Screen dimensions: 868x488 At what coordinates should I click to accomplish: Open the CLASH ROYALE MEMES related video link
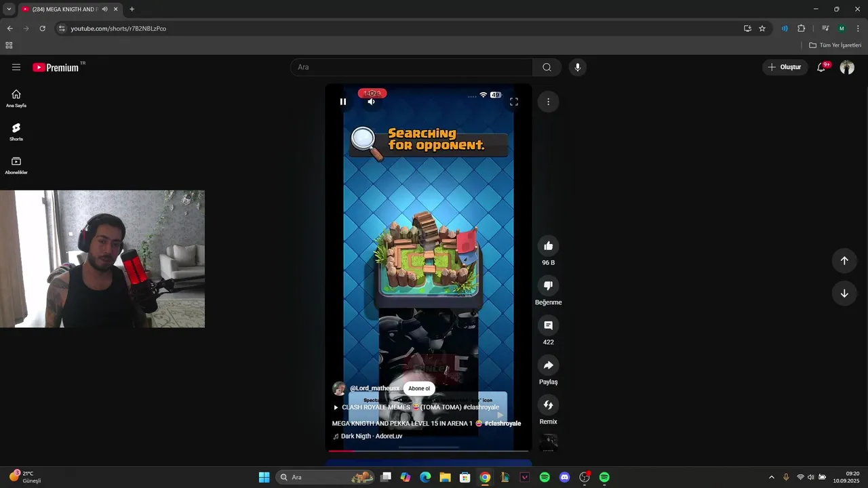pos(416,407)
